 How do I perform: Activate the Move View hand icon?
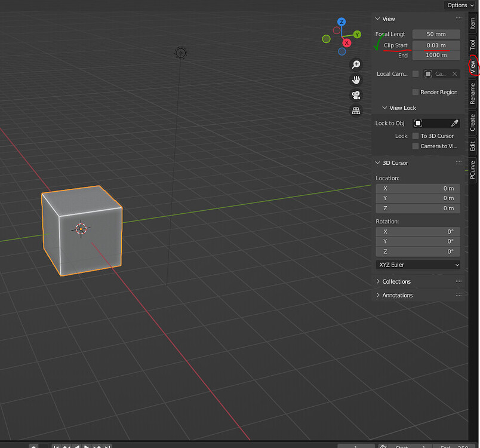(x=356, y=79)
